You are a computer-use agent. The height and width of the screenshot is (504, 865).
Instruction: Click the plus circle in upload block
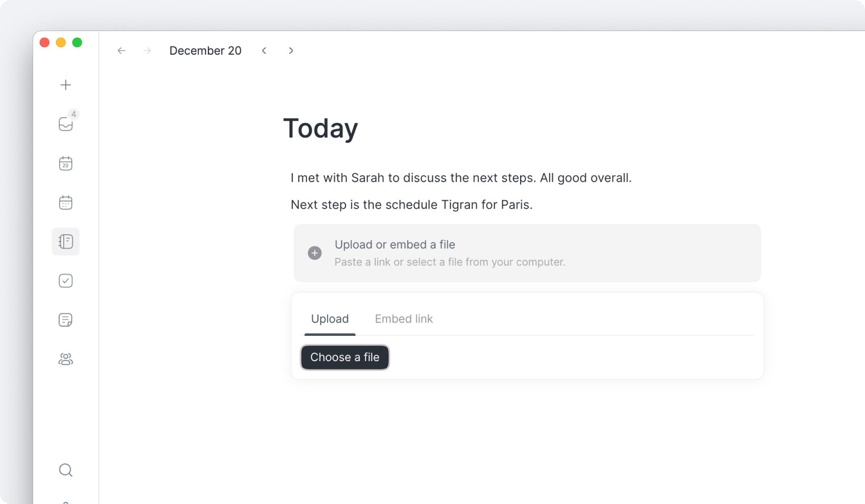315,253
